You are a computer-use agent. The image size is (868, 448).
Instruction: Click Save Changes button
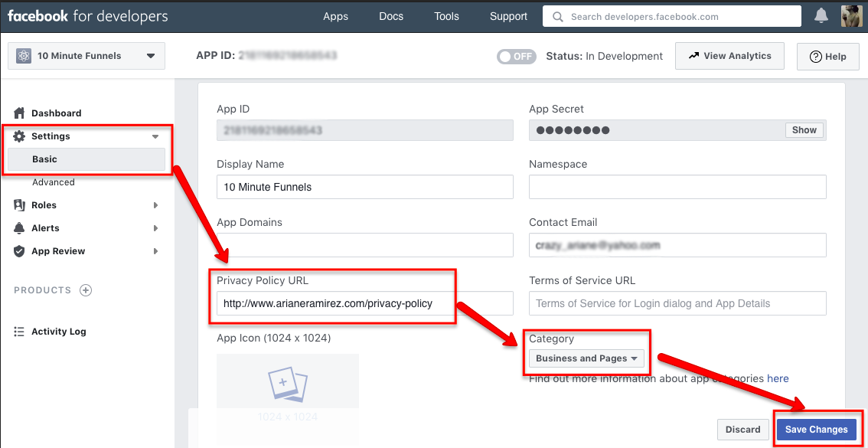817,430
